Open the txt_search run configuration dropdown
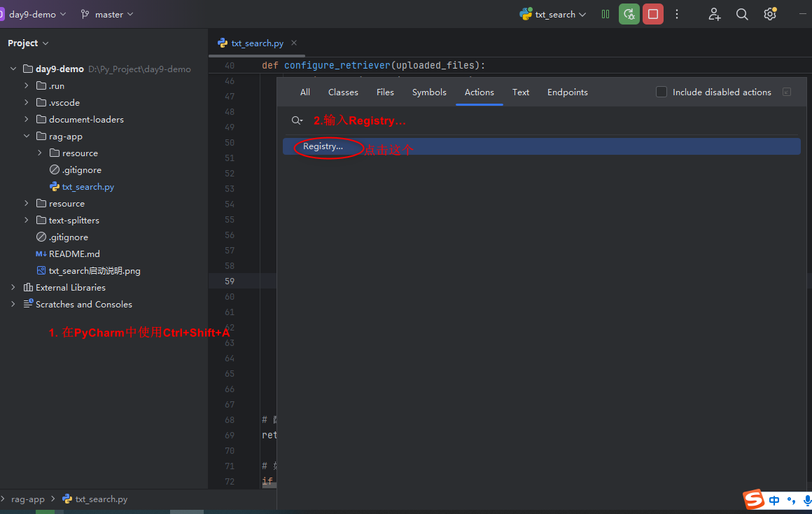812x514 pixels. (554, 15)
